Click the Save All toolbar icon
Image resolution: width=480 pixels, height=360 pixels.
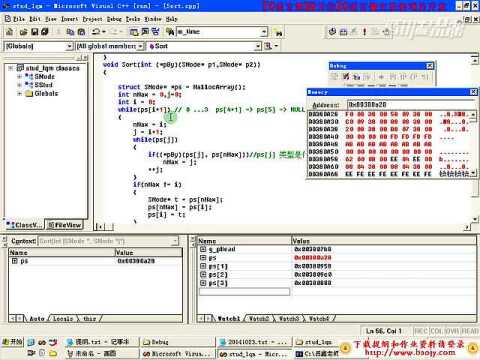point(45,32)
